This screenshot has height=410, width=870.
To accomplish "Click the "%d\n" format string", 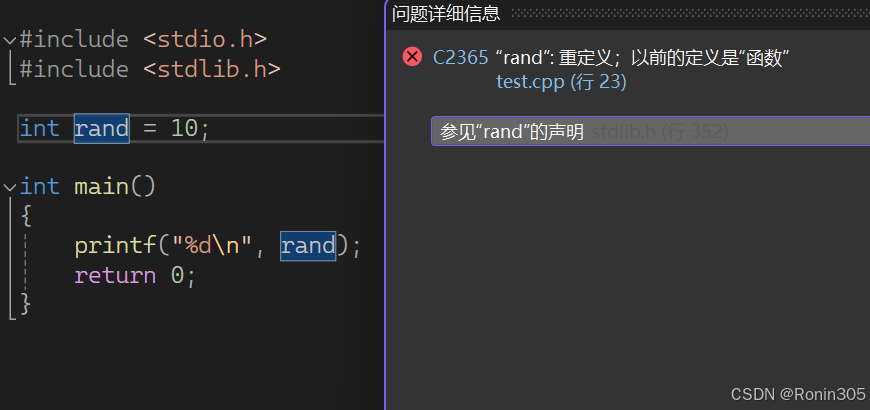I will point(212,246).
